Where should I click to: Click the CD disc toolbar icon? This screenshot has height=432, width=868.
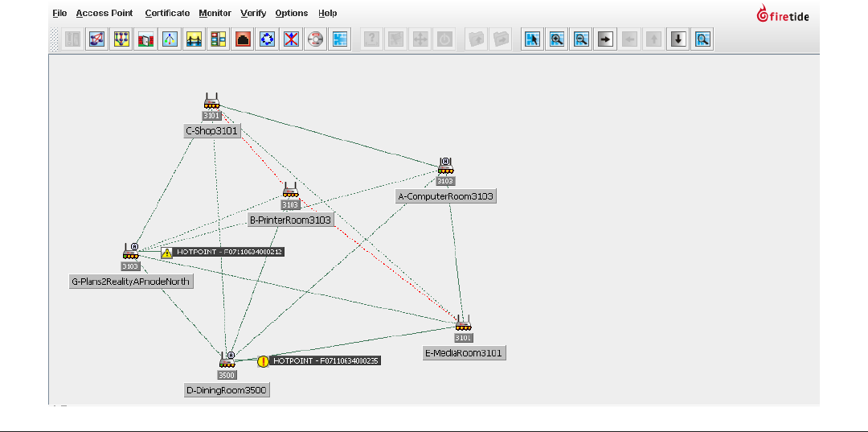click(316, 39)
